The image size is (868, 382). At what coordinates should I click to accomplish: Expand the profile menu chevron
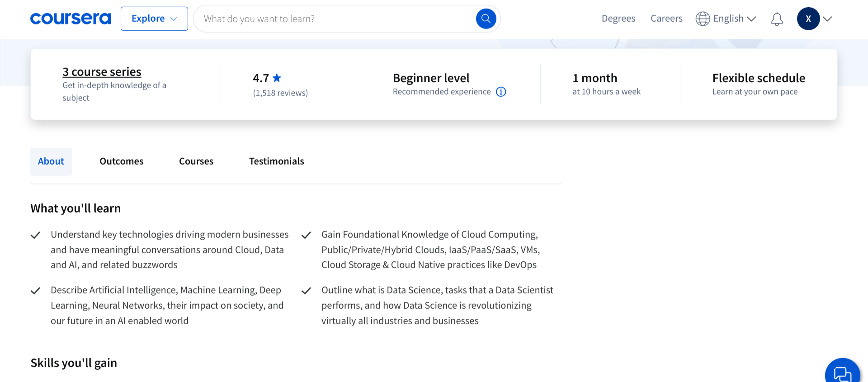827,19
